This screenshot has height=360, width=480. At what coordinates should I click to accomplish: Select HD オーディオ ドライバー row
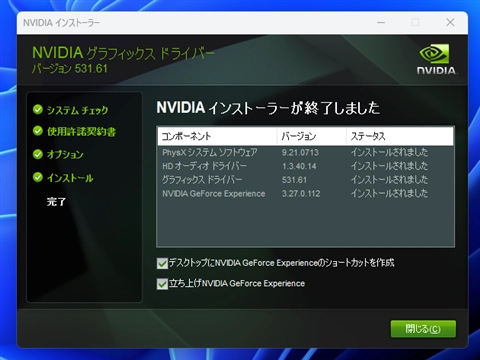pyautogui.click(x=305, y=166)
